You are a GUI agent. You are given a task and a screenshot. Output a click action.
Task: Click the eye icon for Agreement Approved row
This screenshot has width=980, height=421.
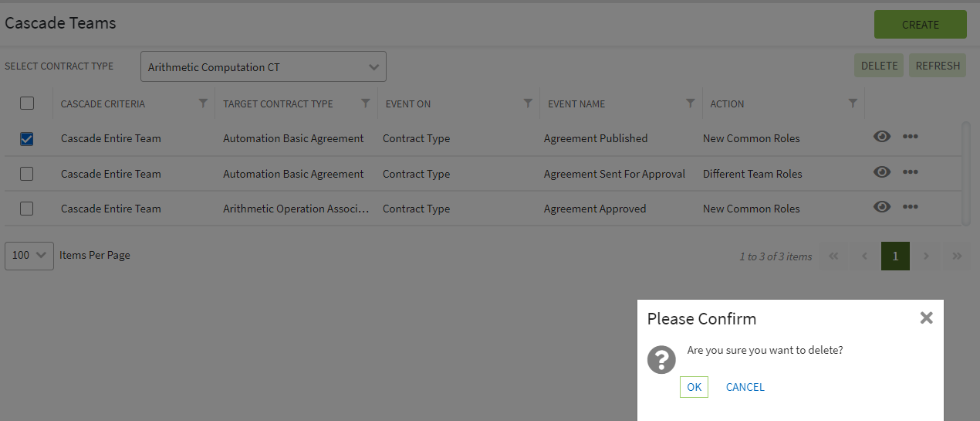(x=882, y=207)
